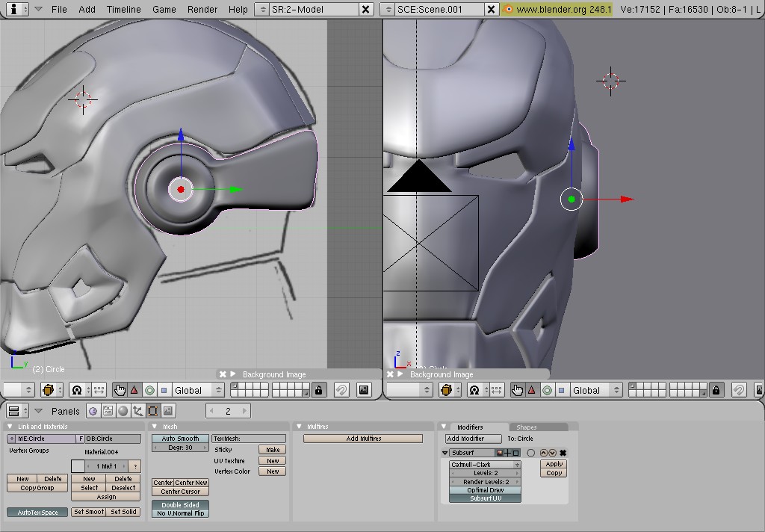Click the magnet snap icon in left viewport

click(341, 390)
